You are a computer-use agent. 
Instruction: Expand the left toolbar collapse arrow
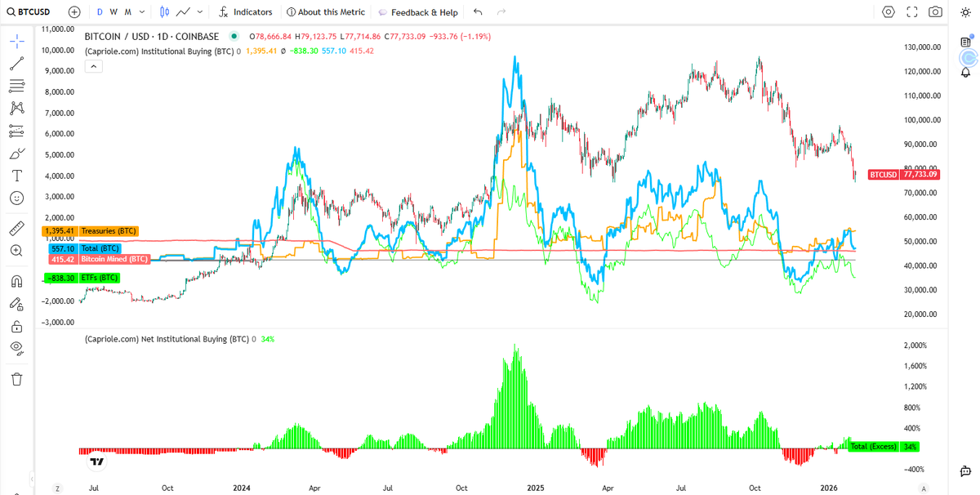[x=33, y=479]
